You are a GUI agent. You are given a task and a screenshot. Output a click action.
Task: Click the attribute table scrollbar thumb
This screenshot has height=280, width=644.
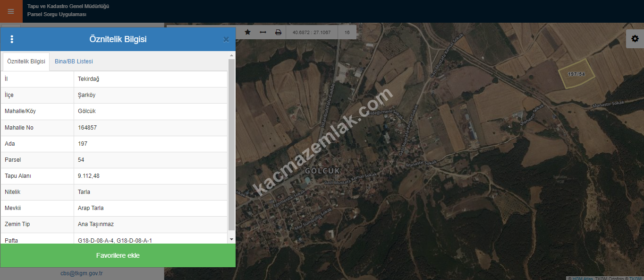pyautogui.click(x=231, y=142)
